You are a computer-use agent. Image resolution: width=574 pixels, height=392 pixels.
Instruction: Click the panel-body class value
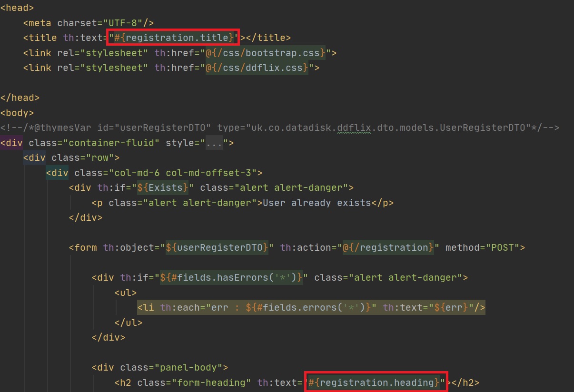tap(198, 368)
